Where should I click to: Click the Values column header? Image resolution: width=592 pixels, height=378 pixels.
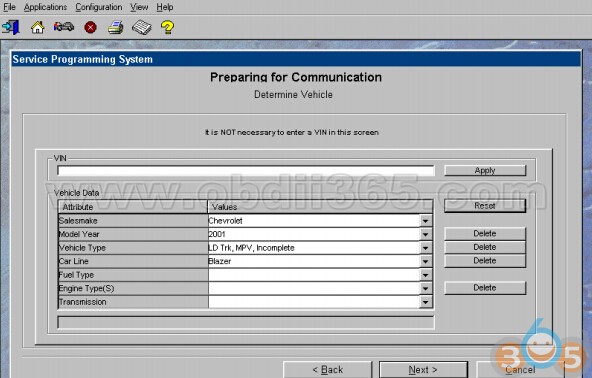coord(320,207)
